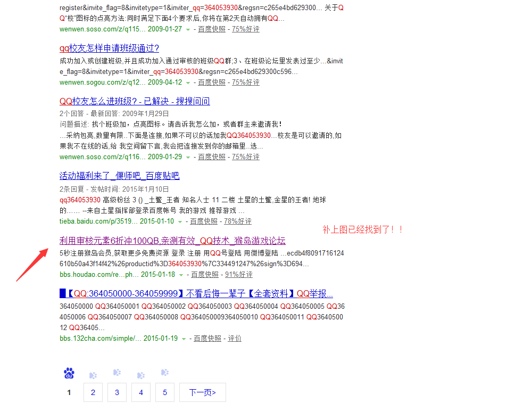Screen dimensions: 532x411
Task: Expand dropdown arrow beside bbs.houdao.com 2015-01-18
Action: pyautogui.click(x=181, y=275)
